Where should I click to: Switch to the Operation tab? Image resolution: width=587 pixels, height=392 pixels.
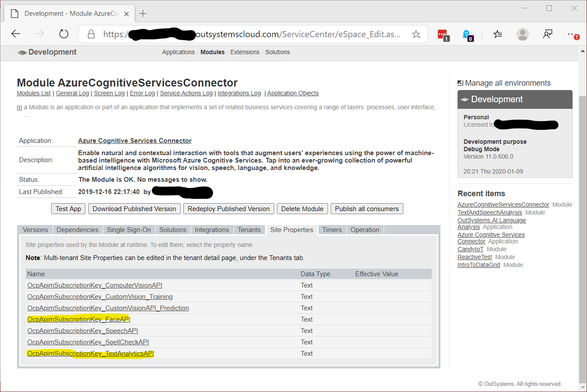point(365,230)
